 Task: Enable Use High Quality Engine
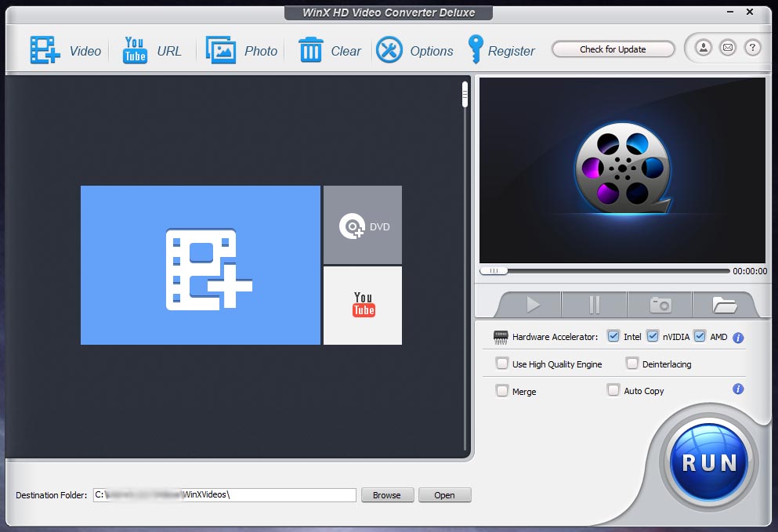coord(502,364)
